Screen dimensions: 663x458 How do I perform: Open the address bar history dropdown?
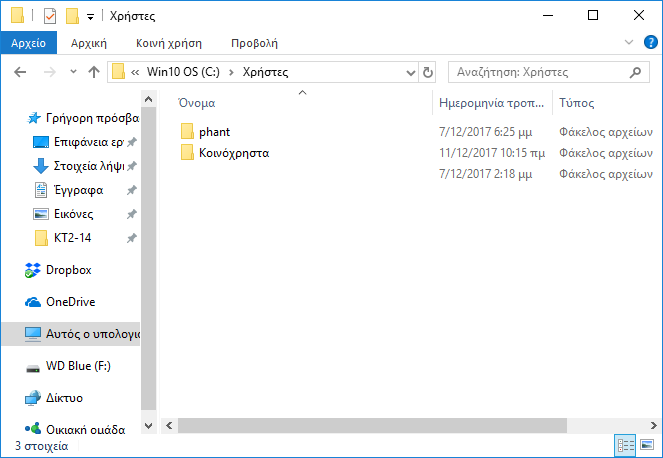coord(409,72)
